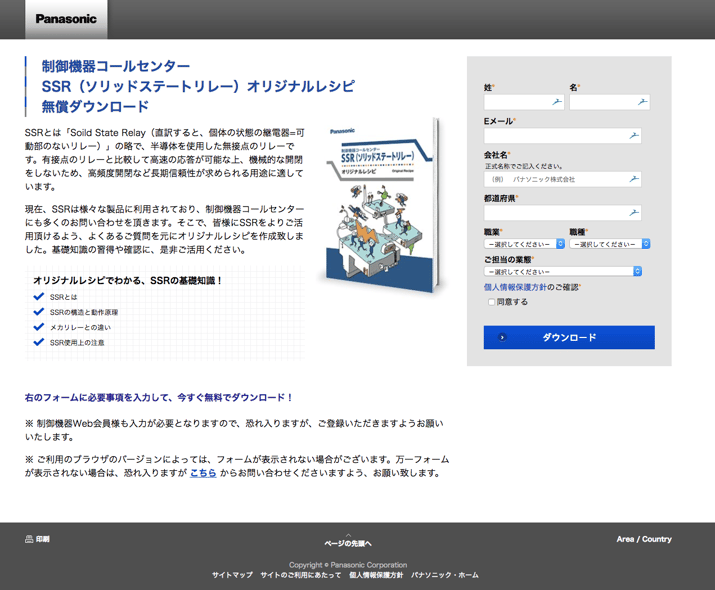Check the 同意する checkbox
The image size is (715, 590).
[491, 302]
